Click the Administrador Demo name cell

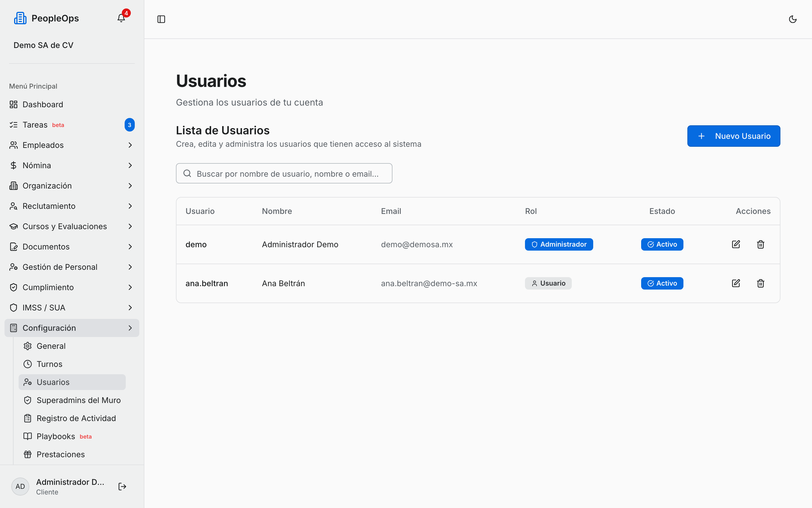tap(300, 244)
